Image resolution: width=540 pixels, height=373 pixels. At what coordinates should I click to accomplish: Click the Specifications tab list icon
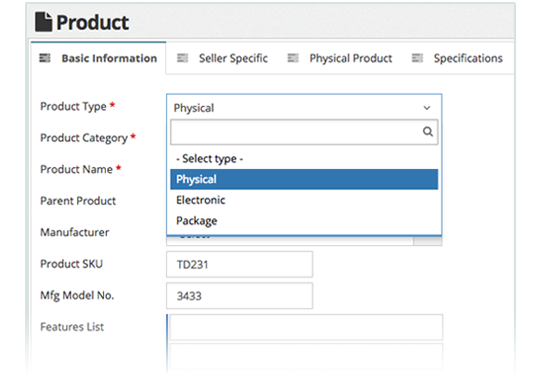click(417, 58)
